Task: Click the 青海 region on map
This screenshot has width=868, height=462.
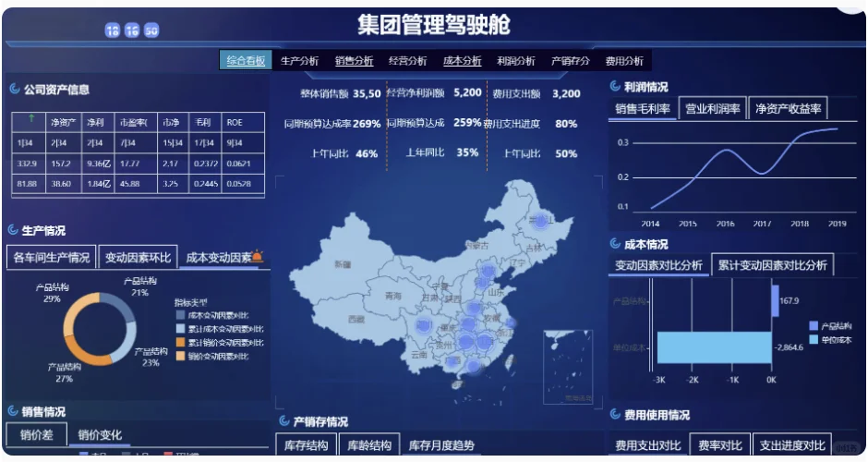Action: coord(393,296)
